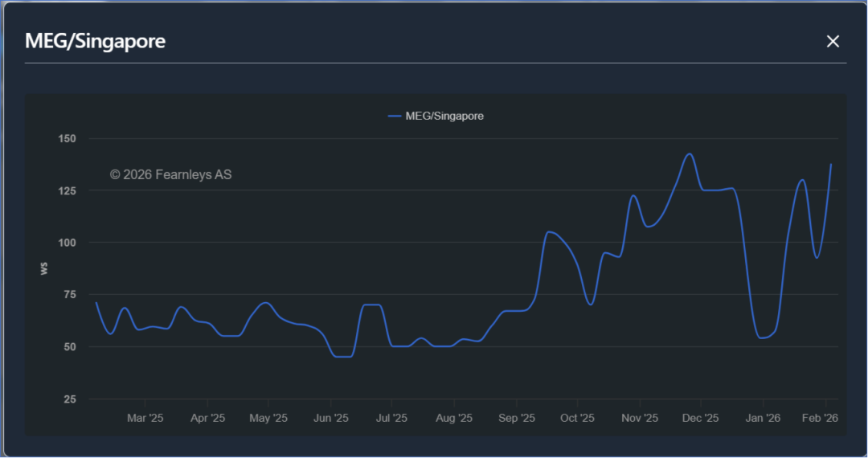This screenshot has width=868, height=458.
Task: Click the 125 y-axis value
Action: [67, 191]
